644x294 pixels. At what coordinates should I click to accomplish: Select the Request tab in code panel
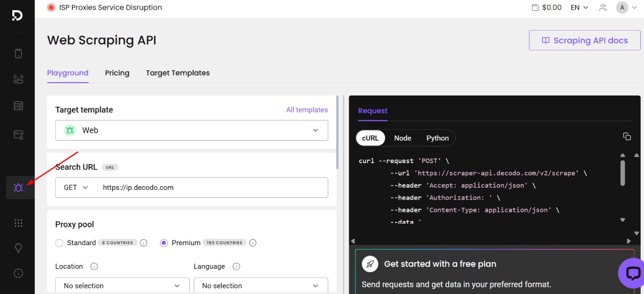372,111
